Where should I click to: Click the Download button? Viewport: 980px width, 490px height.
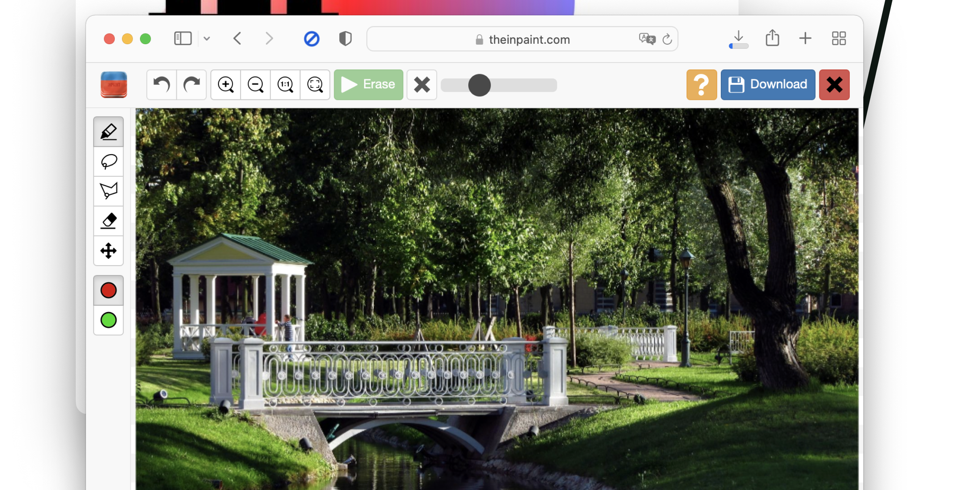(767, 84)
